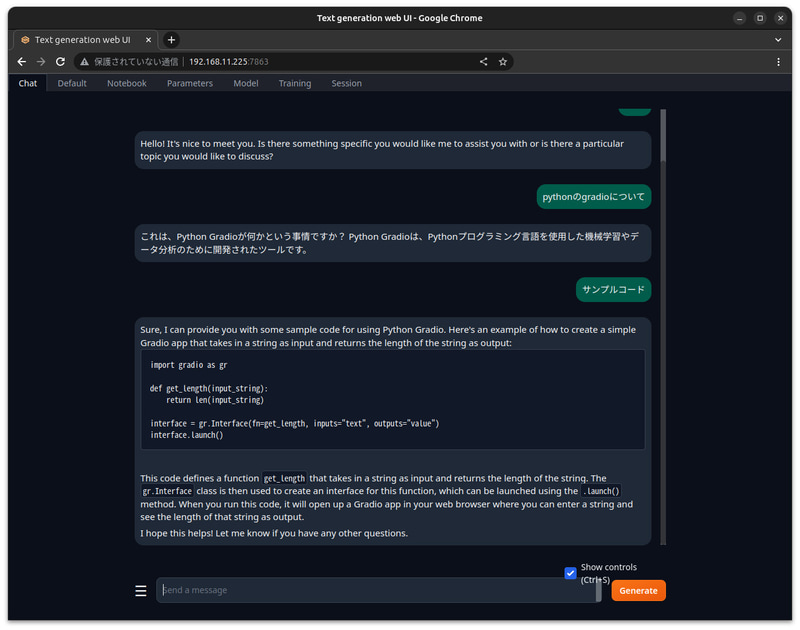The height and width of the screenshot is (630, 800).
Task: Switch to the Notebook tab
Action: [x=126, y=83]
